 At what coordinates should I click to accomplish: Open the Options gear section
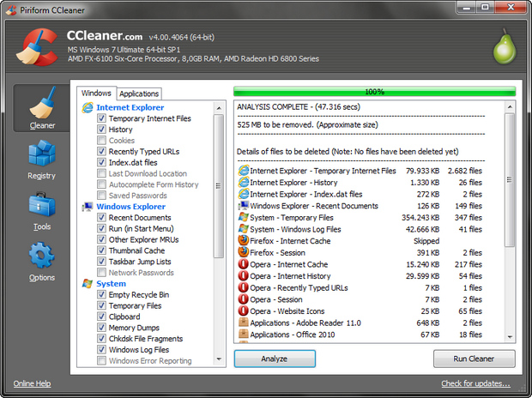click(x=42, y=262)
